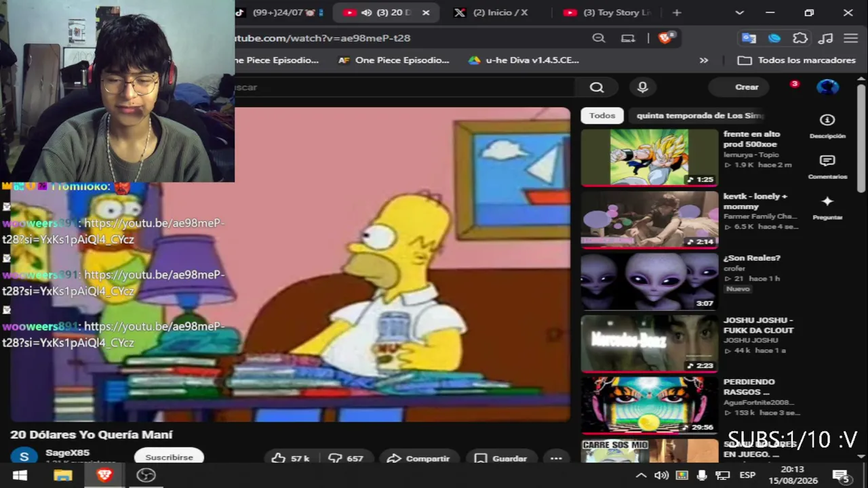
Task: Click the Preguntar sparkle icon
Action: coord(827,201)
